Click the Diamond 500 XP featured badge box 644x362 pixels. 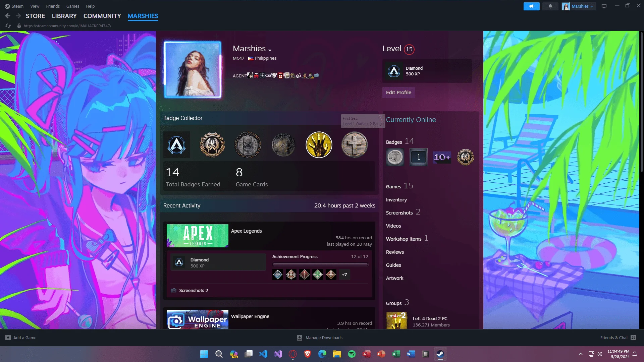427,71
